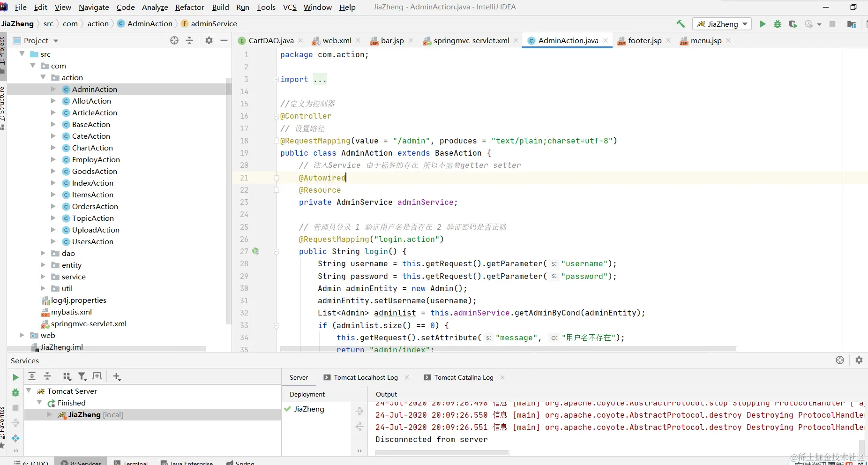Switch to footer.jsp editor tab
This screenshot has height=465, width=868.
click(644, 40)
